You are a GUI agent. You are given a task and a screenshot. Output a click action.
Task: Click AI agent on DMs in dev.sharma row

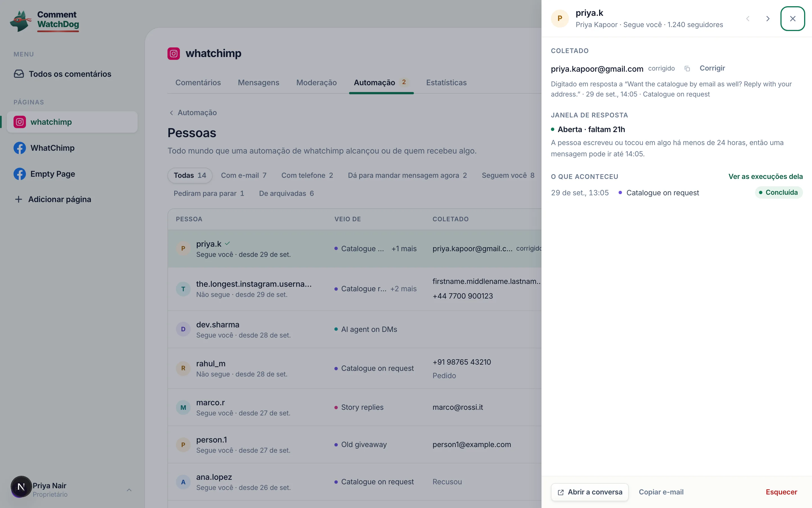(369, 329)
